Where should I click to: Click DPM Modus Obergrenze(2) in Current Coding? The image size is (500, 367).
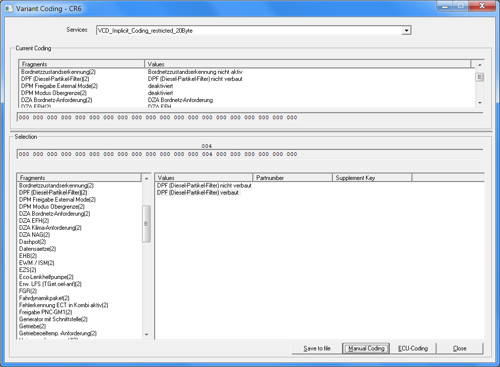54,93
